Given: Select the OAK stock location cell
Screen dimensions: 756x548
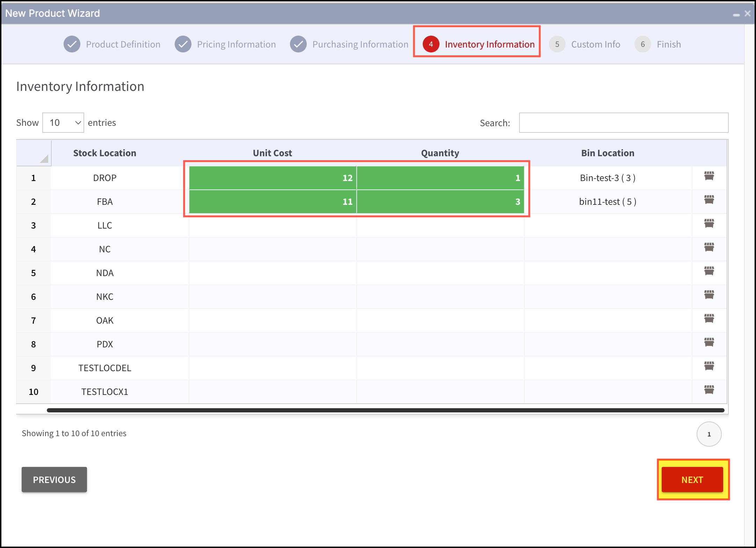Looking at the screenshot, I should (x=120, y=320).
